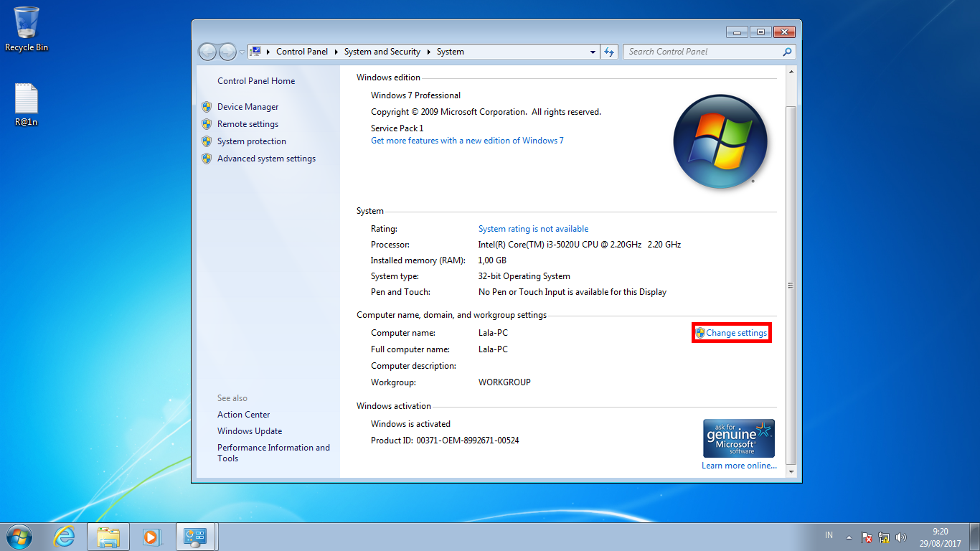Open System protection settings
This screenshot has height=551, width=980.
tap(252, 141)
